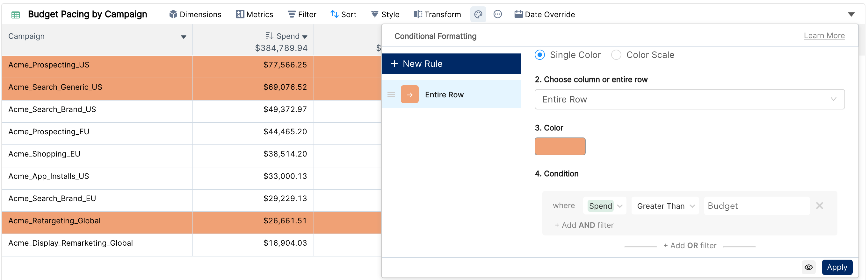Open the Dimensions menu
868x280 pixels.
(195, 14)
